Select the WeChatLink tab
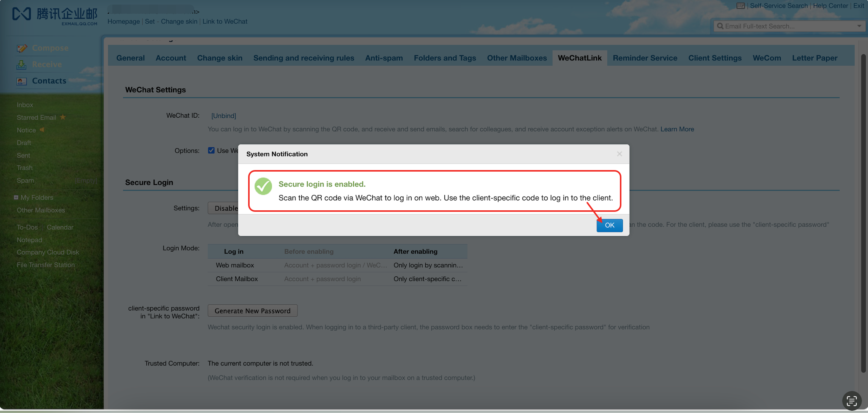Viewport: 868px width, 413px height. pyautogui.click(x=580, y=58)
